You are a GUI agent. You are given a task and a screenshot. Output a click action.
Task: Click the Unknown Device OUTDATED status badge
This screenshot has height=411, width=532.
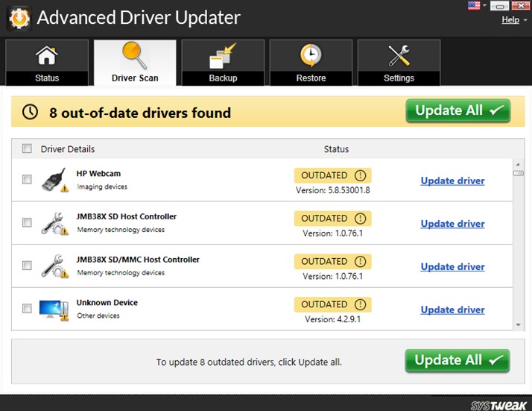pyautogui.click(x=332, y=304)
